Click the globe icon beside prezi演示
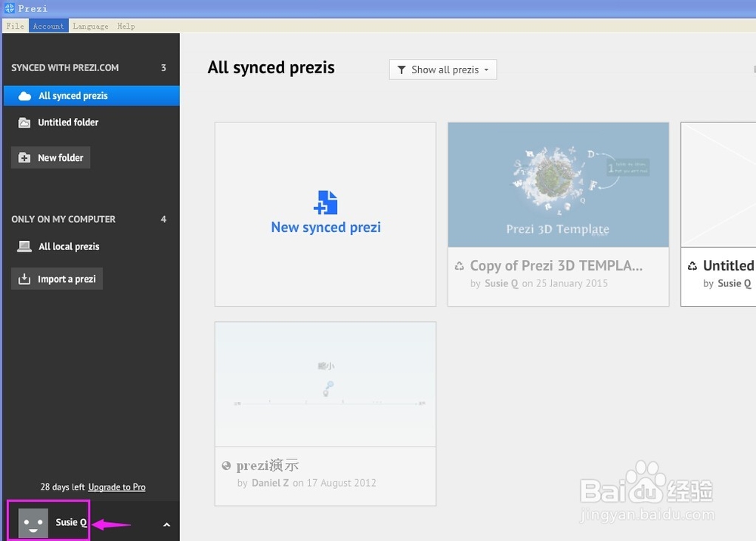This screenshot has height=541, width=756. [x=226, y=465]
